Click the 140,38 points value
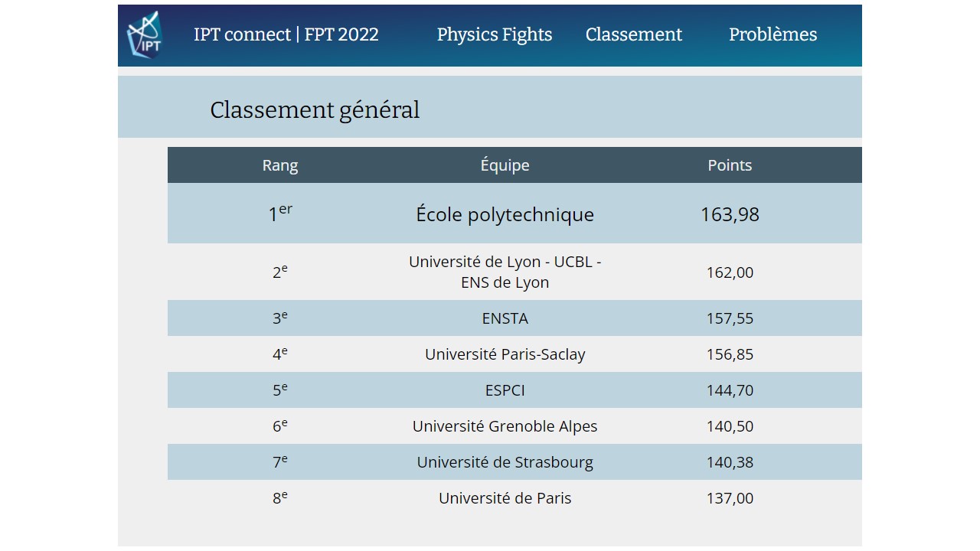980x551 pixels. tap(730, 462)
